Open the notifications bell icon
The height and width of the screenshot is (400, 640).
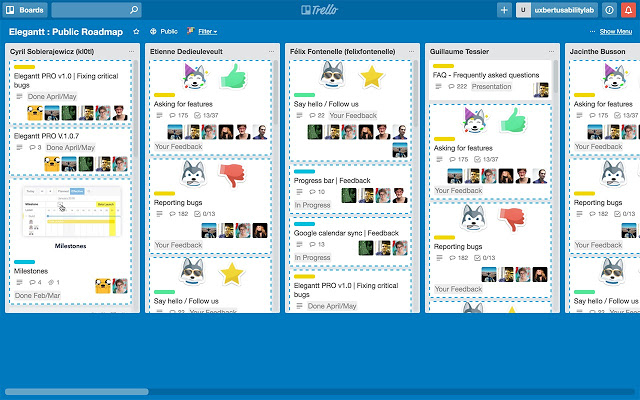click(x=629, y=10)
